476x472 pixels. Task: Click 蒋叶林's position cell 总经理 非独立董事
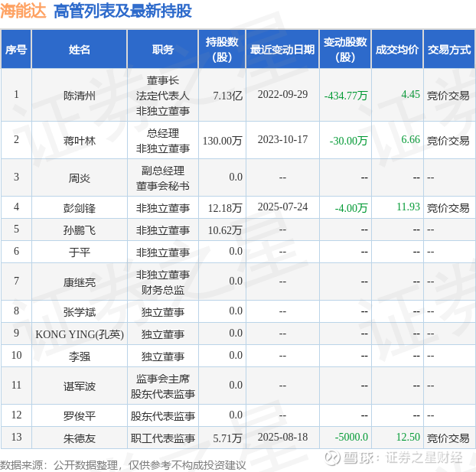coord(163,141)
